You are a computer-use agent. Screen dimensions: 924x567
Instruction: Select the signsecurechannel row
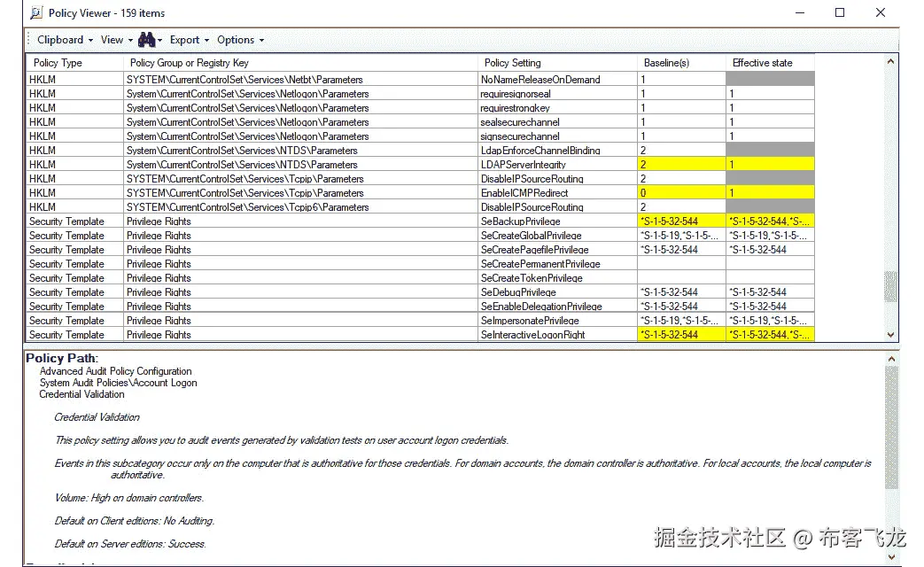[x=421, y=136]
